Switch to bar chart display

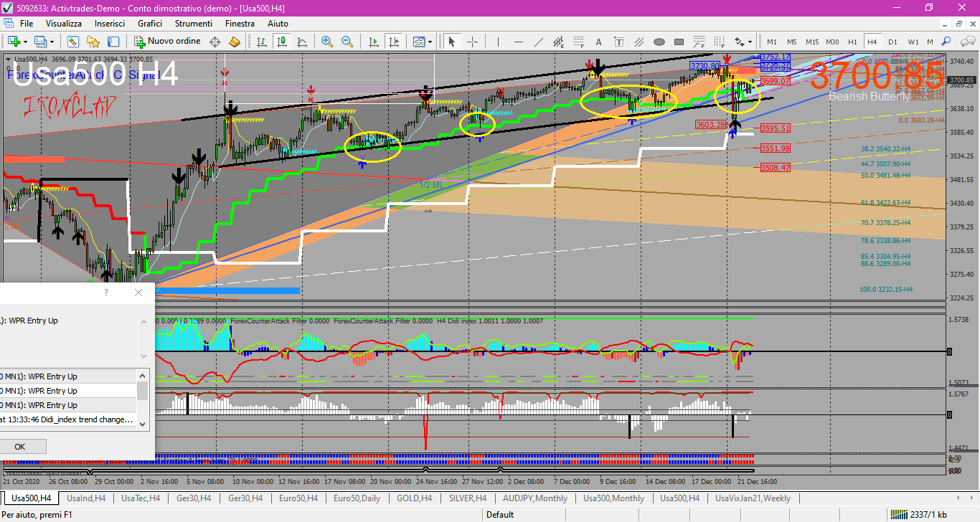click(262, 42)
